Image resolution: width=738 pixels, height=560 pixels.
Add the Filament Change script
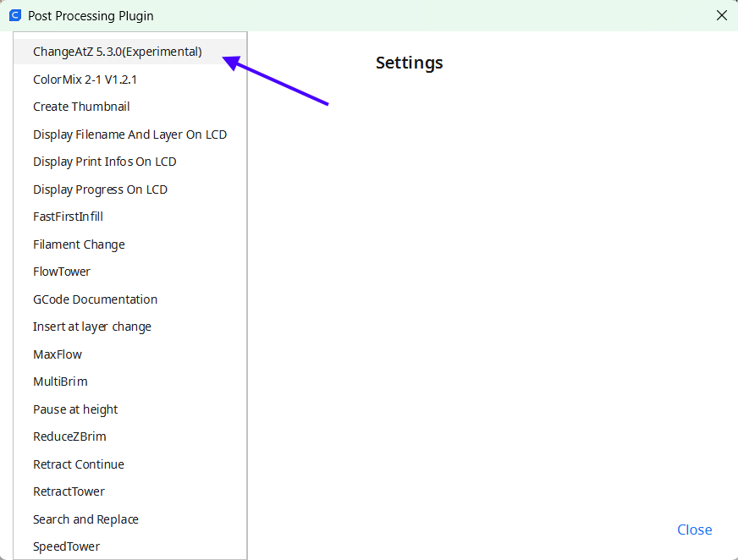point(129,244)
